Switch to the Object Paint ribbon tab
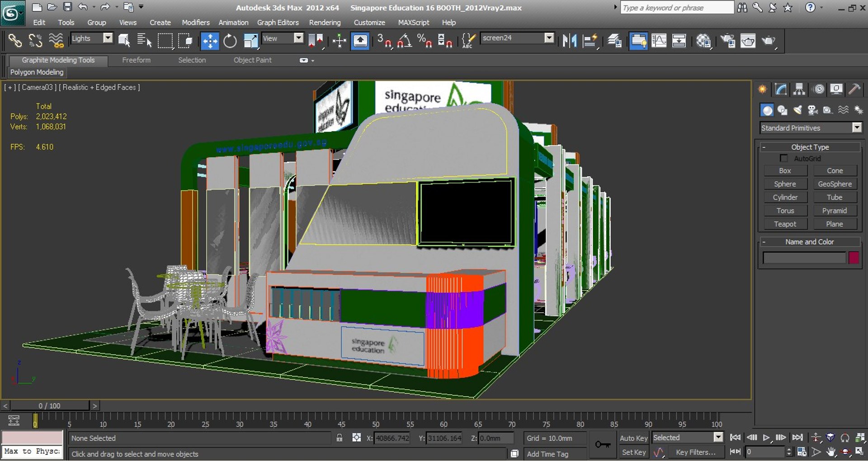 pos(253,60)
